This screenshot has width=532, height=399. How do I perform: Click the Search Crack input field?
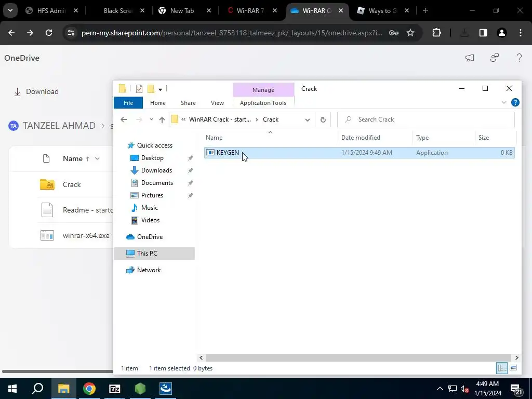(426, 119)
